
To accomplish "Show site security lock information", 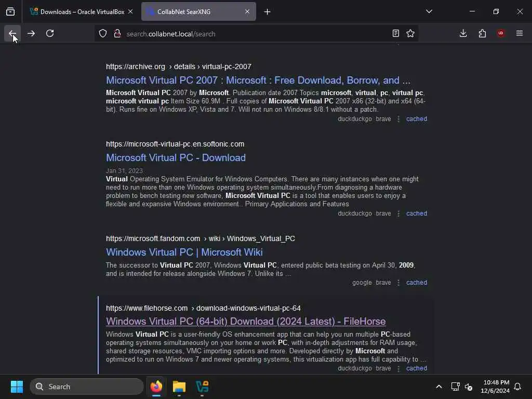I will (117, 34).
